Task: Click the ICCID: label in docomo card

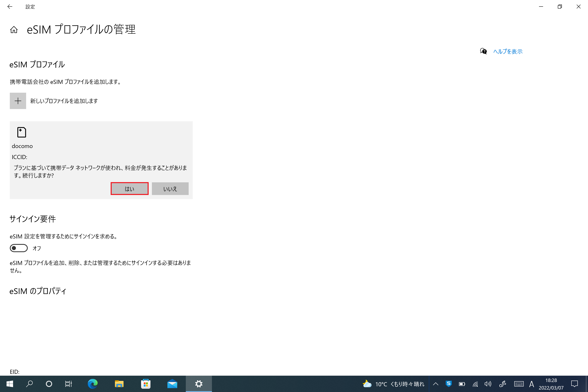Action: (20, 157)
